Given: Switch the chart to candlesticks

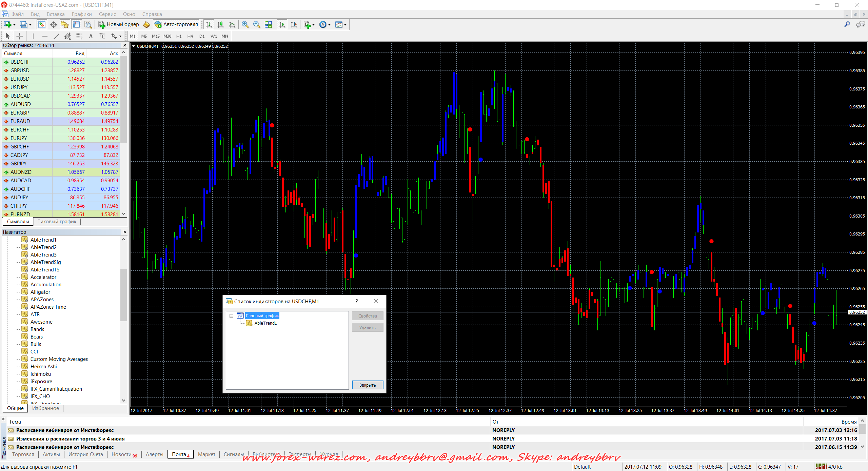Looking at the screenshot, I should [221, 24].
